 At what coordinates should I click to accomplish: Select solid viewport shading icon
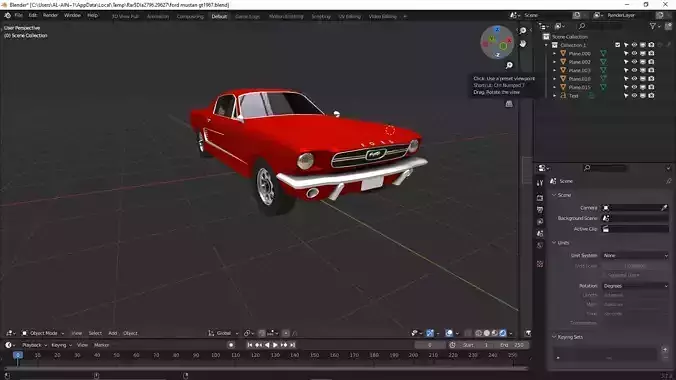487,333
